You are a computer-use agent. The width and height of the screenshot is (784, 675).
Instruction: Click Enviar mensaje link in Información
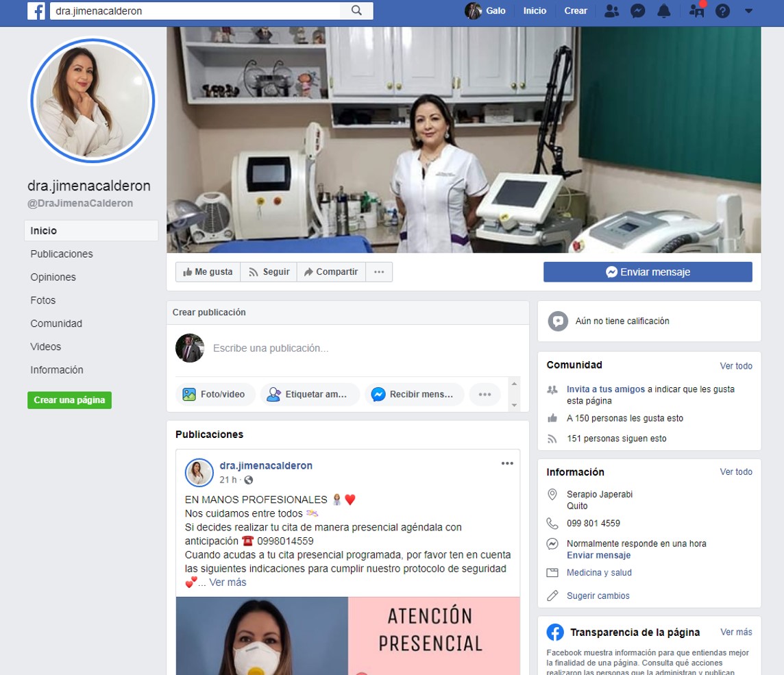coord(598,556)
